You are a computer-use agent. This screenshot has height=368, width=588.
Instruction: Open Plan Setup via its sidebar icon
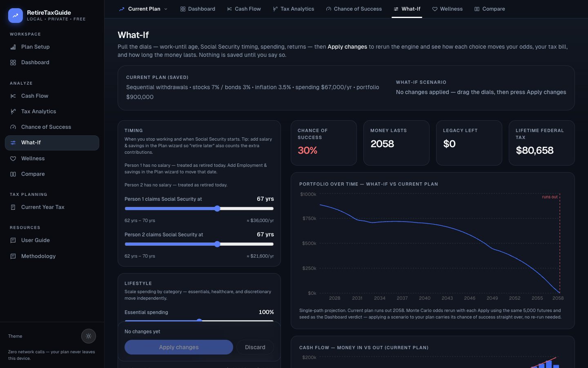pos(13,47)
